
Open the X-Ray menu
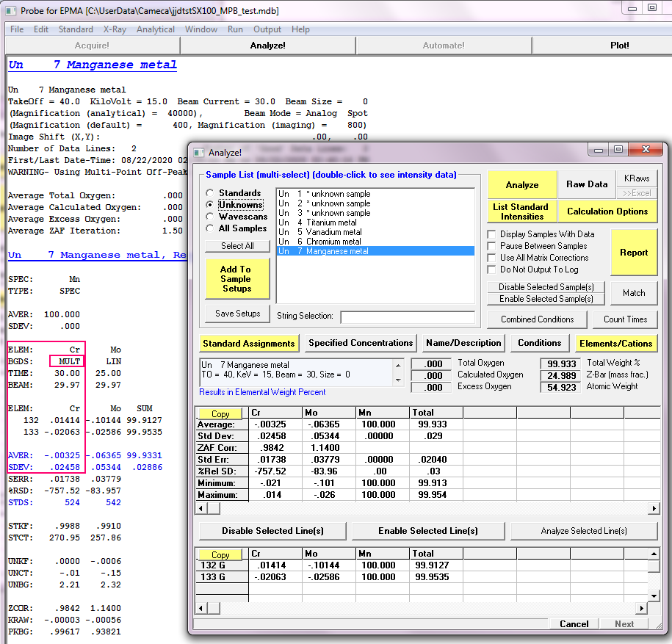click(114, 29)
